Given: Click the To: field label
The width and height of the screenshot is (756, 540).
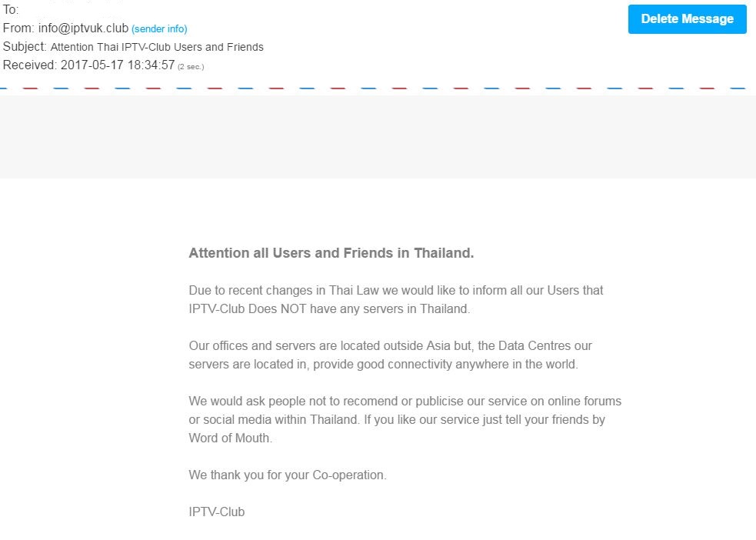Looking at the screenshot, I should coord(11,10).
